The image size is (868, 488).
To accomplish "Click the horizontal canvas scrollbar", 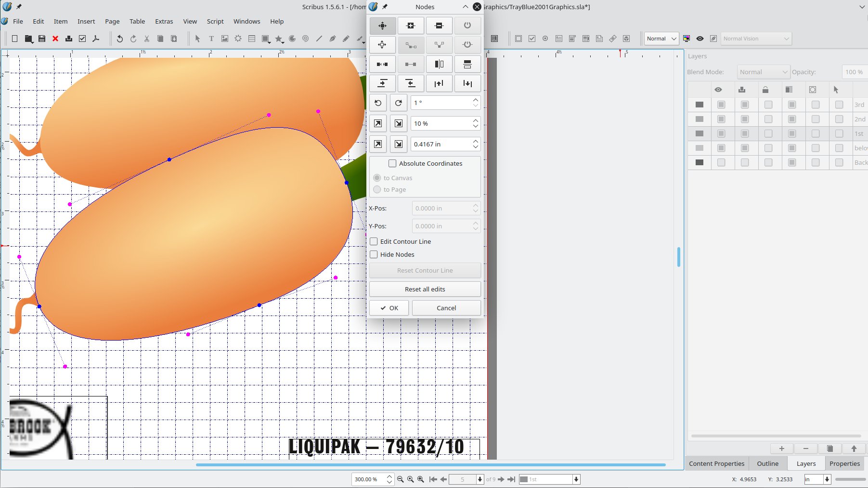I will point(430,465).
